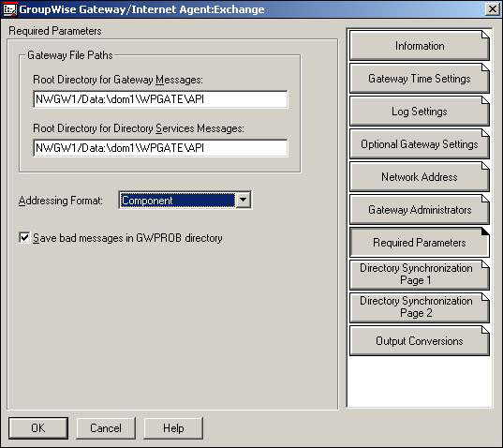Open the Optional Gateway Settings tab

click(420, 144)
